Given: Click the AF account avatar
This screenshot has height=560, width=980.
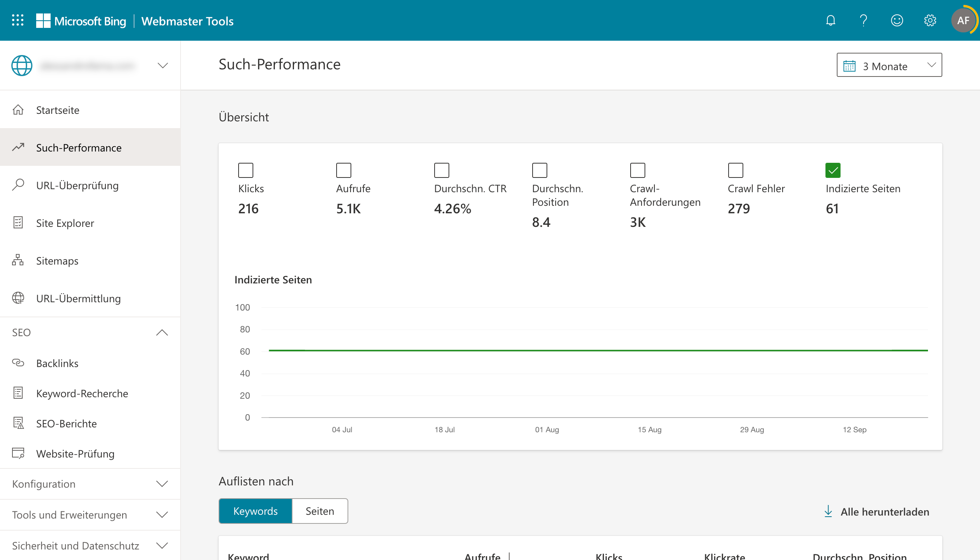Looking at the screenshot, I should click(963, 20).
